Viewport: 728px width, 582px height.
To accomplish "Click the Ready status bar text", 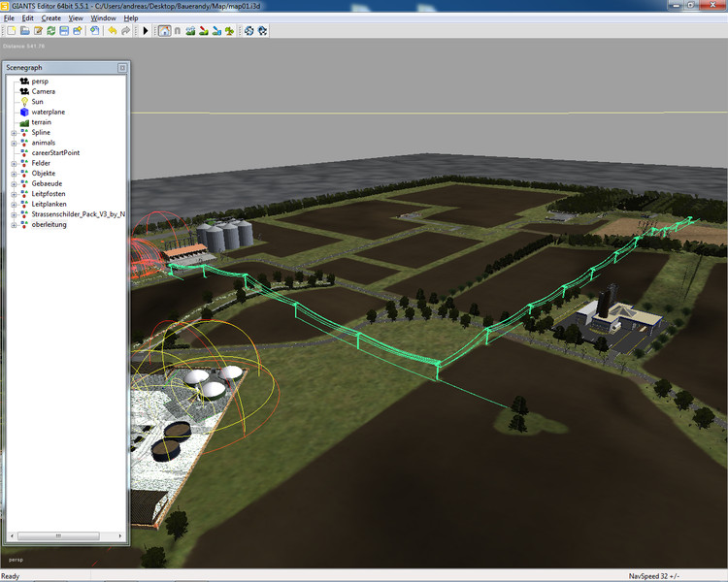I will [11, 576].
